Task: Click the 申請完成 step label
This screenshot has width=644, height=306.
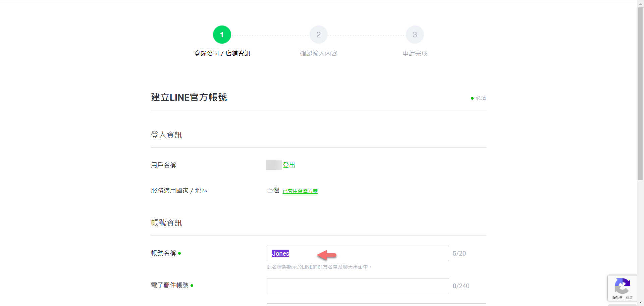Action: coord(415,53)
